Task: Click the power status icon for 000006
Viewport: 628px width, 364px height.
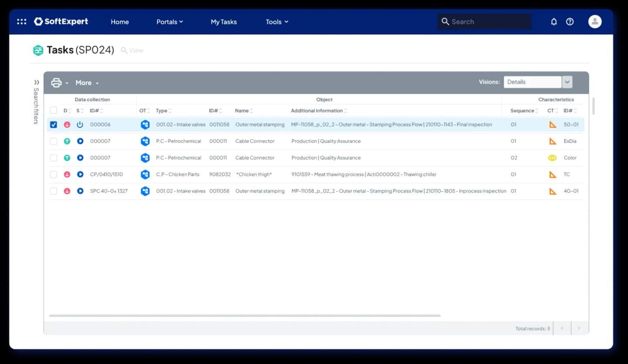Action: tap(80, 125)
